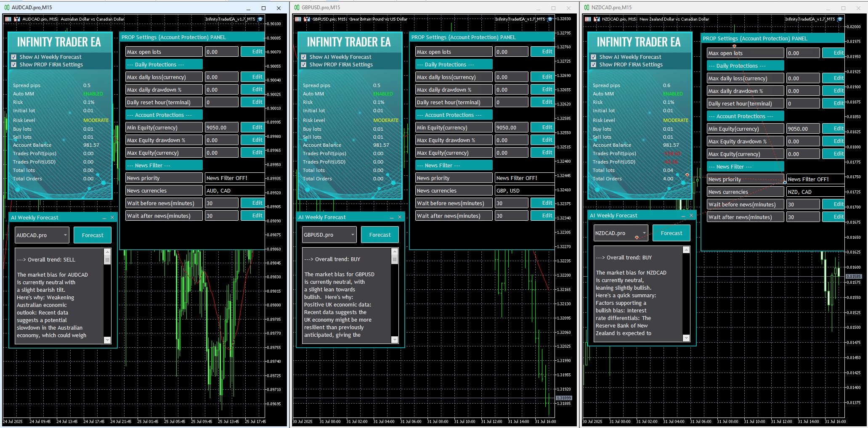Edit Min Equity(currency) on GBPUSD panel
Viewport: 868px width, 428px height.
(x=547, y=127)
